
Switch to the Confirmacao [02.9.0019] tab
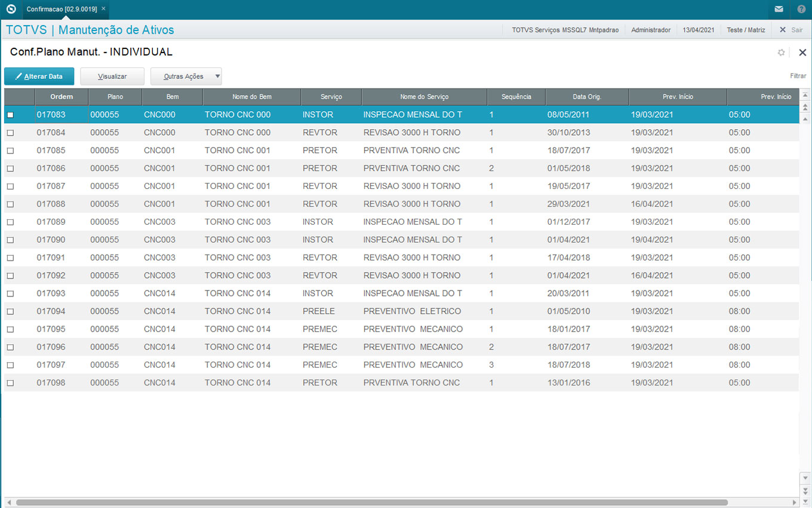61,9
